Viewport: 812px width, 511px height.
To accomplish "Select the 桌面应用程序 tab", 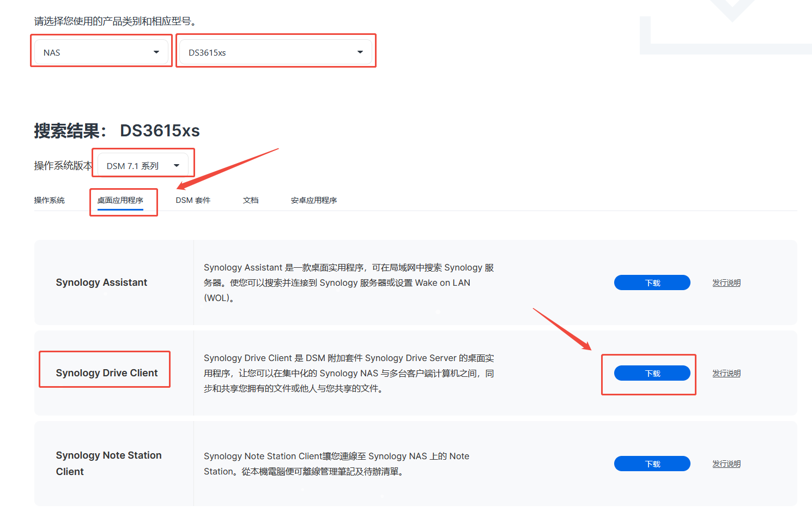I will pyautogui.click(x=120, y=200).
